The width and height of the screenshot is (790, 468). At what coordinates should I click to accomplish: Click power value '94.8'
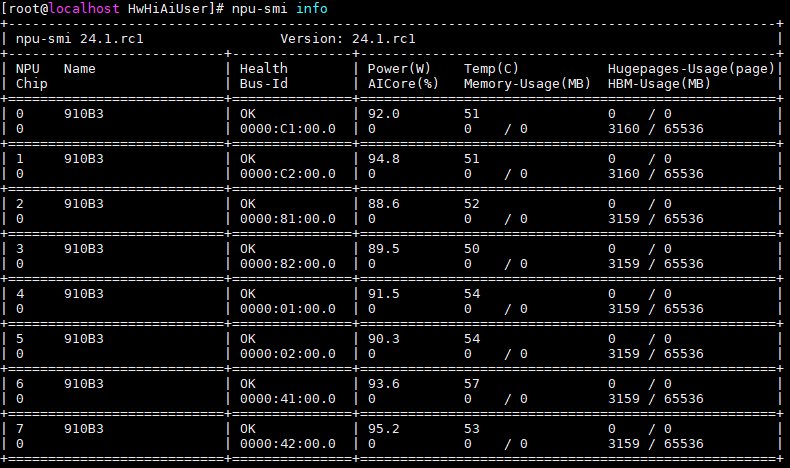(x=383, y=159)
